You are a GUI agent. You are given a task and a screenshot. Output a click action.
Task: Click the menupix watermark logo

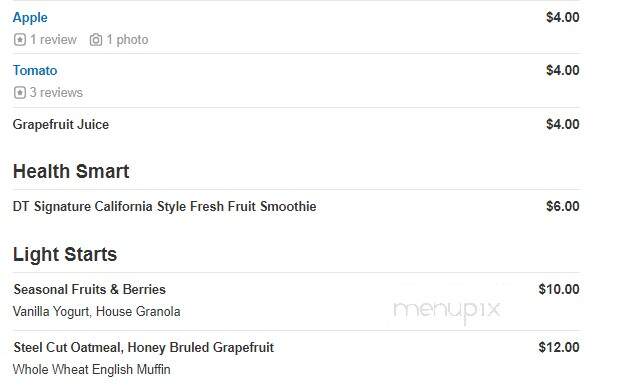point(447,310)
